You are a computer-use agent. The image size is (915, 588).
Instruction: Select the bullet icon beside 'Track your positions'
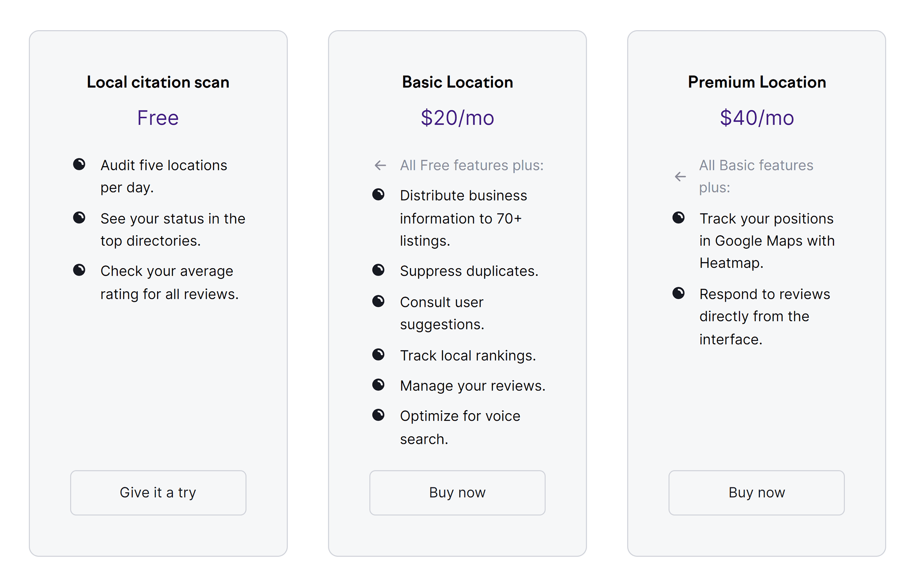coord(679,218)
